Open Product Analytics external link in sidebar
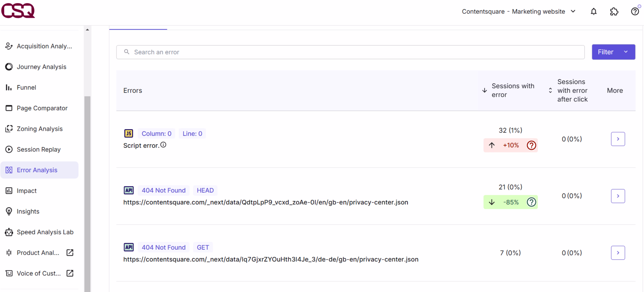 point(70,253)
